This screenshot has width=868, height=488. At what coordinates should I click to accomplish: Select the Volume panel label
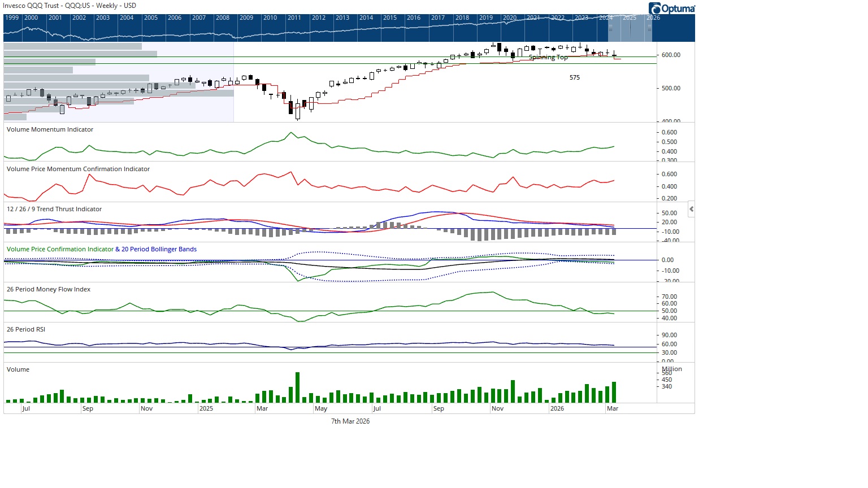(x=18, y=369)
